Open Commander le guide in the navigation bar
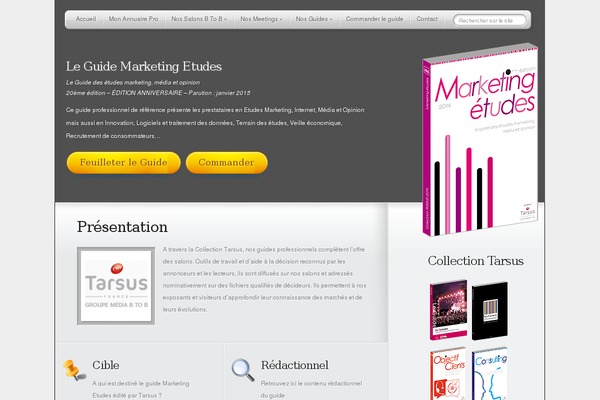Viewport: 600px width, 400px height. (x=374, y=19)
